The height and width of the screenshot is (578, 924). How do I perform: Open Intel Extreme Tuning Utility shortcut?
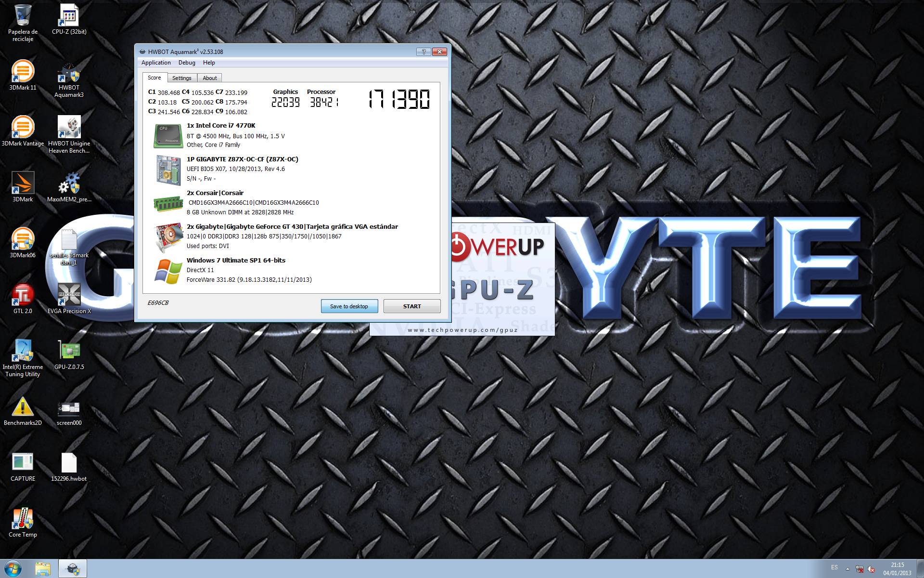pos(23,358)
